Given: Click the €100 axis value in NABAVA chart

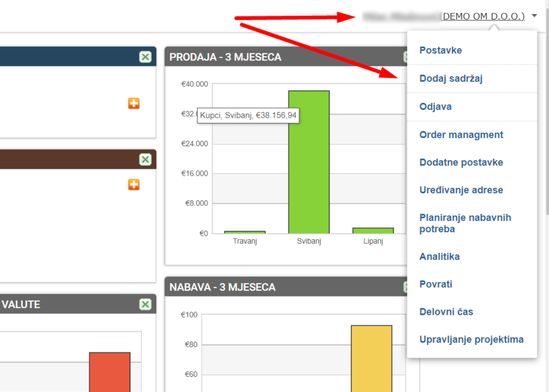Looking at the screenshot, I should (x=189, y=315).
